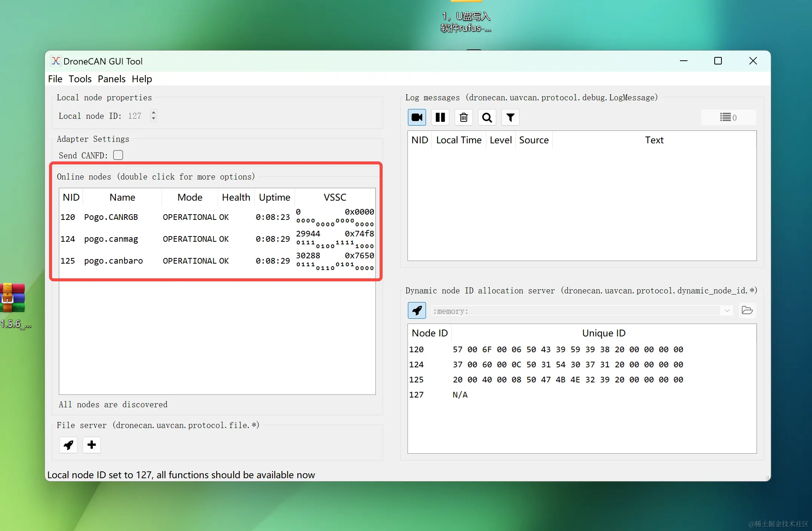Launch file server rocket button
Image resolution: width=812 pixels, height=531 pixels.
click(x=68, y=445)
